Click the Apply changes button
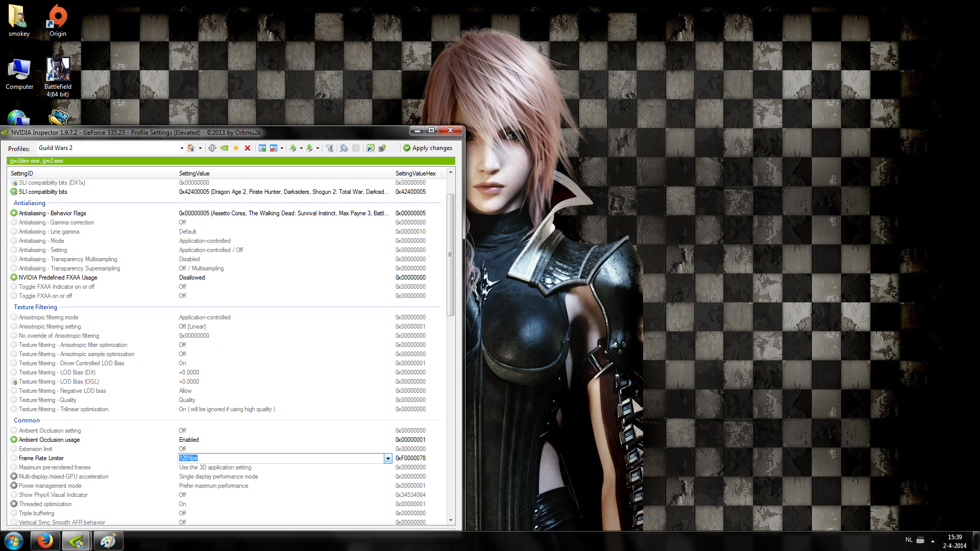Screen dimensions: 980x551 [428, 148]
